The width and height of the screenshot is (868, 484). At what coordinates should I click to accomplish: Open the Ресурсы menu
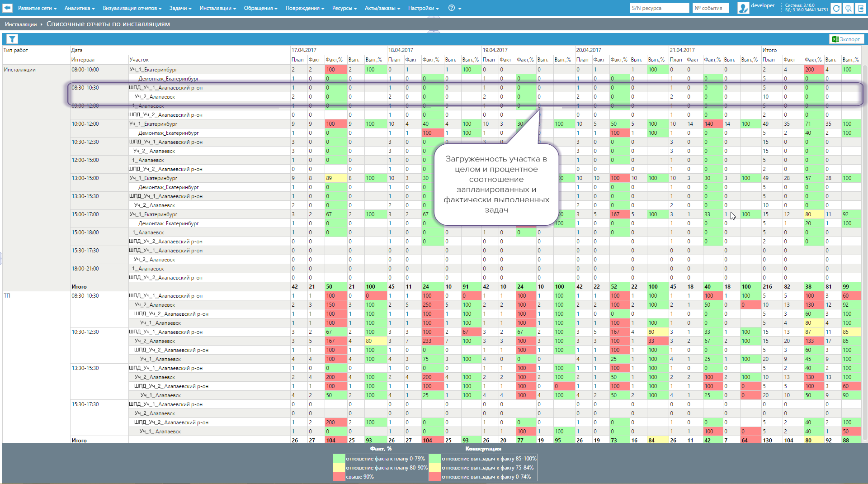point(344,8)
